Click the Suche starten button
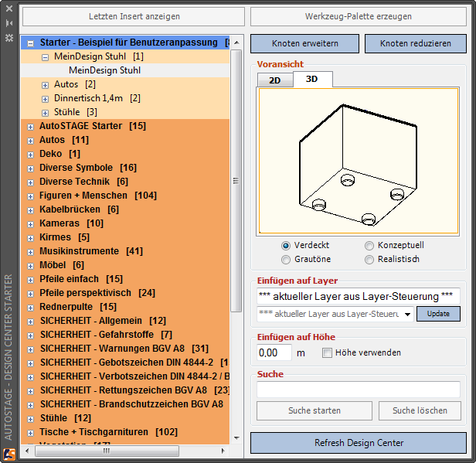 click(314, 410)
